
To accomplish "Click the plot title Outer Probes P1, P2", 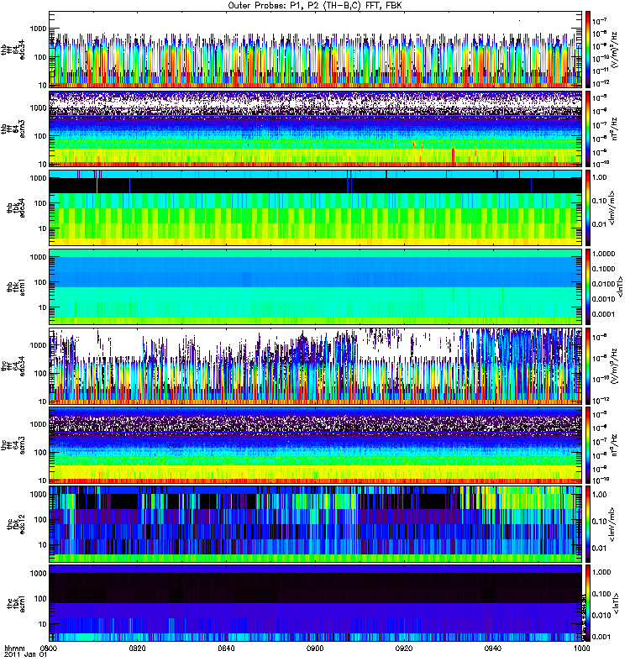I will (x=315, y=6).
